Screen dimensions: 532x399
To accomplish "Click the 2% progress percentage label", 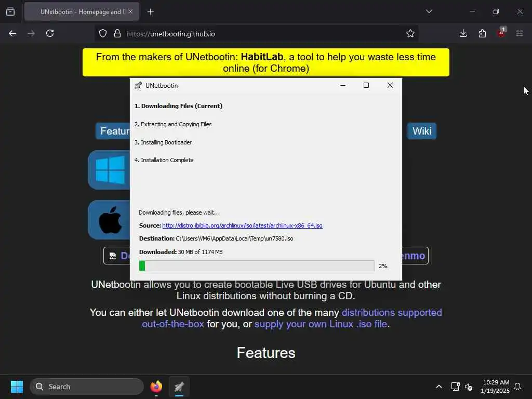I will click(383, 266).
